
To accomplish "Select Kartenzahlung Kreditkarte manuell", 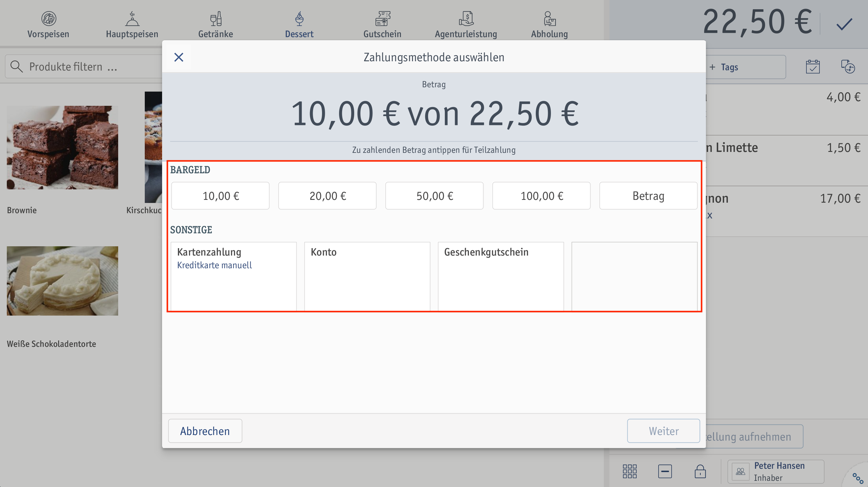I will pos(234,276).
